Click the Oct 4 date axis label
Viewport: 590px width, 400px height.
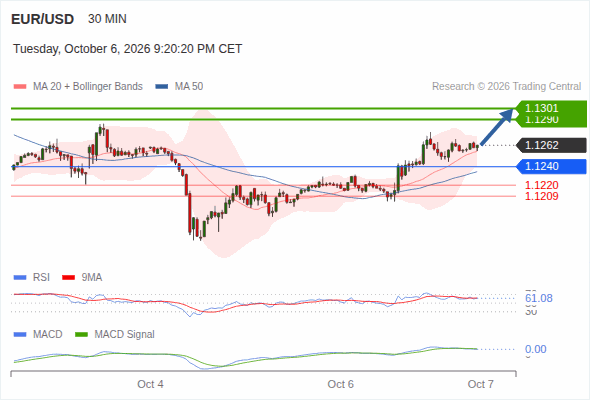(x=151, y=384)
